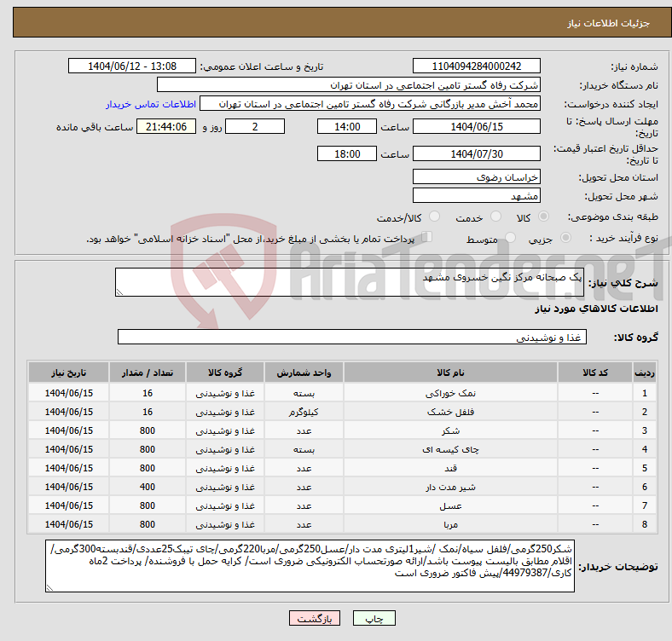Click the چاپ print button
This screenshot has width=672, height=641.
tap(374, 618)
